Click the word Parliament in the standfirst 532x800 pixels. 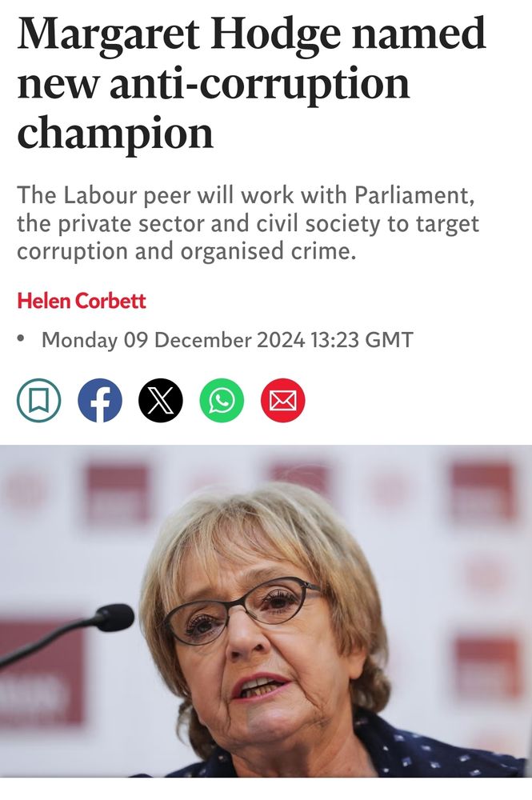414,195
